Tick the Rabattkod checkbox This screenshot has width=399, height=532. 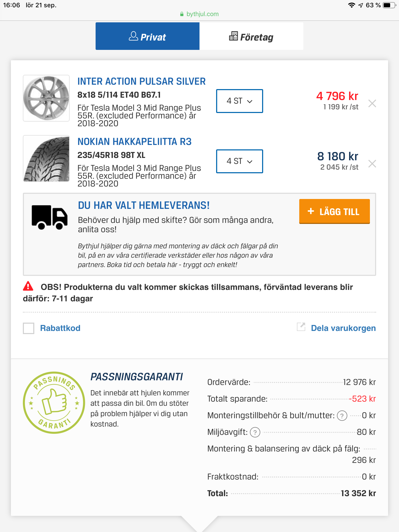29,328
